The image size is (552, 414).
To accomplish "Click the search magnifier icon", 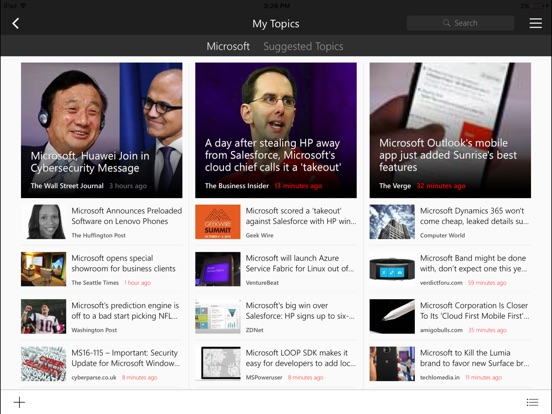I will (446, 23).
